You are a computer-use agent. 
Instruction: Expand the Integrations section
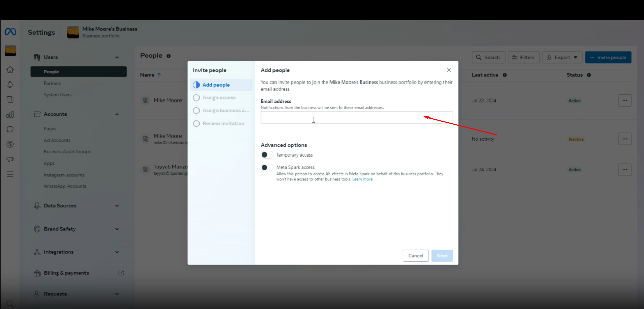pos(117,252)
